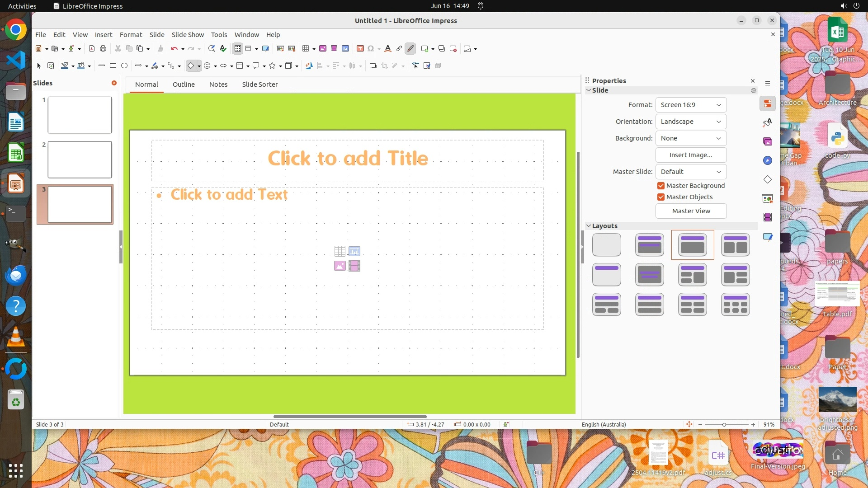Click the Export as PDF icon
The width and height of the screenshot is (868, 488).
pos(92,49)
